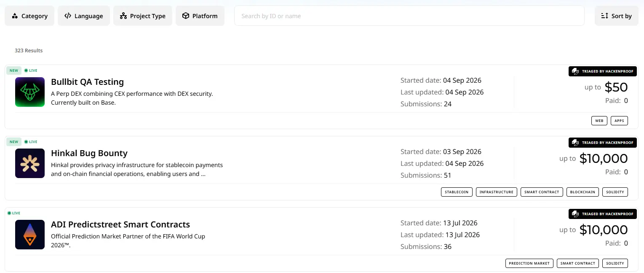
Task: Open the Sort by dropdown
Action: point(617,16)
